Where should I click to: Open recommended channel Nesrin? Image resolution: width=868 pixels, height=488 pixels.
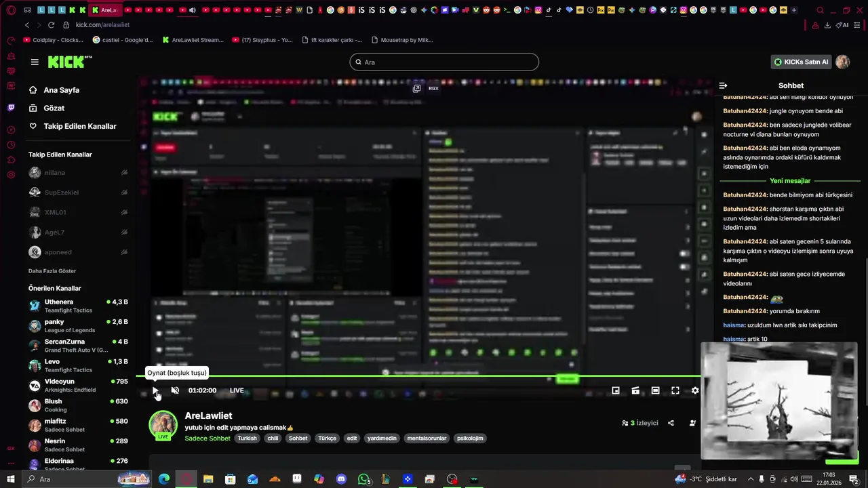[78, 445]
